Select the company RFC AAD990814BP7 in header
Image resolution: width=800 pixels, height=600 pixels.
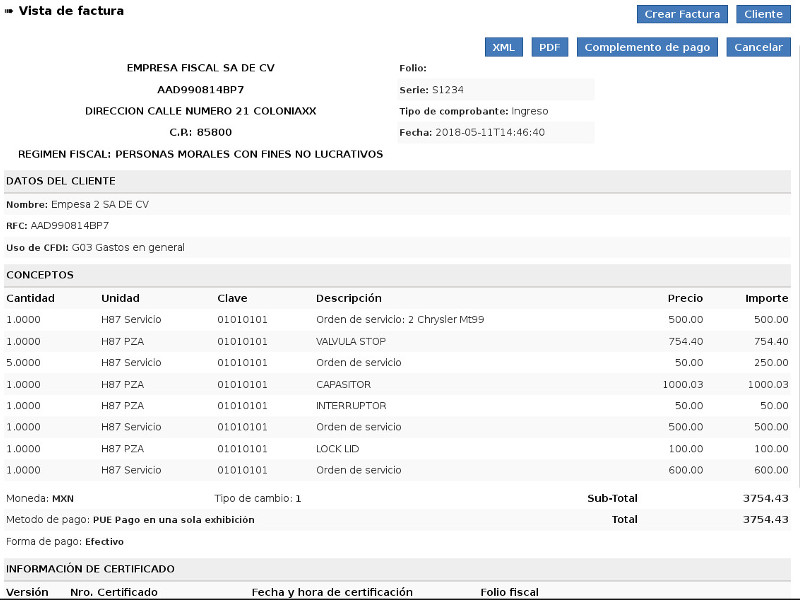coord(201,90)
